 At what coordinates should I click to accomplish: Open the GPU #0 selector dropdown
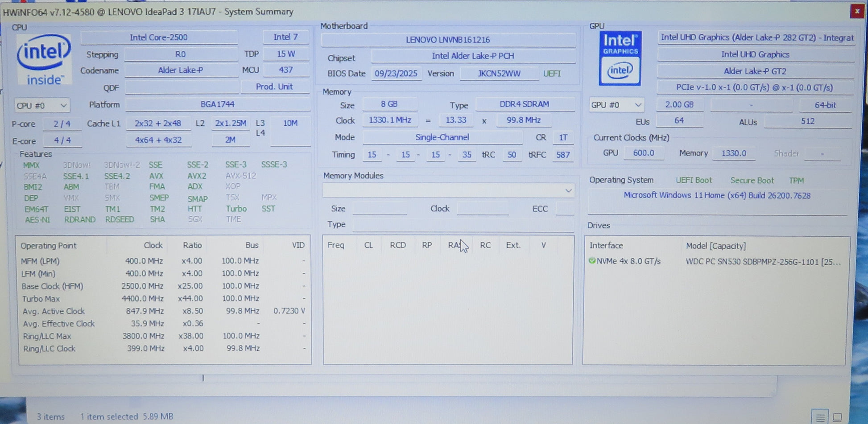[616, 105]
